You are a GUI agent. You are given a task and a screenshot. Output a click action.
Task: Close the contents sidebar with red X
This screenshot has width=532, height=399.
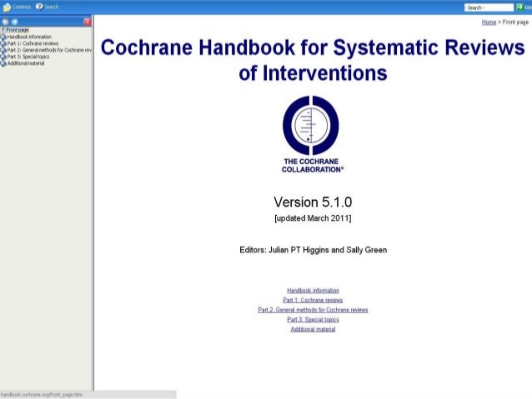pyautogui.click(x=88, y=22)
